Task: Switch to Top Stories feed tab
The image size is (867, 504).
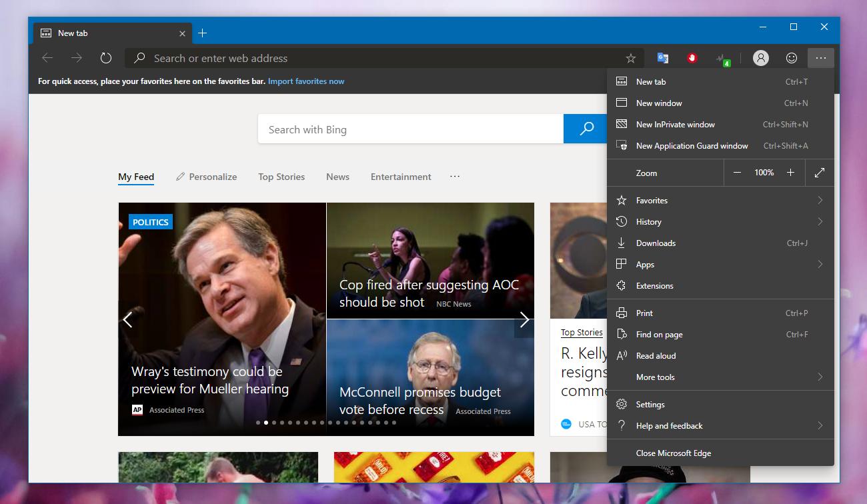Action: [281, 177]
